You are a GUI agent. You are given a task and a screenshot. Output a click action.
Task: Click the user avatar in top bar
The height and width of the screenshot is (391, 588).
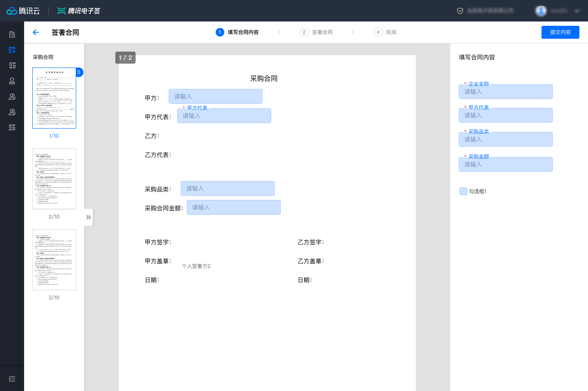541,11
